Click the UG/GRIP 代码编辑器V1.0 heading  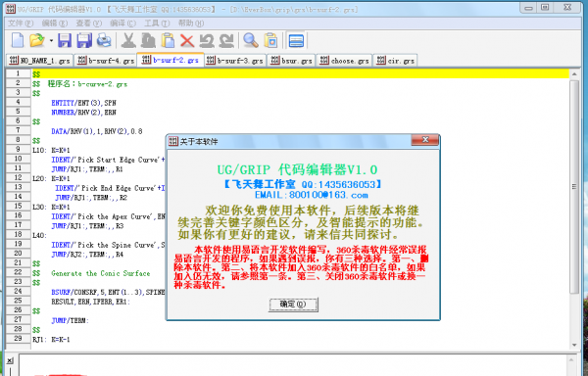[x=297, y=169]
